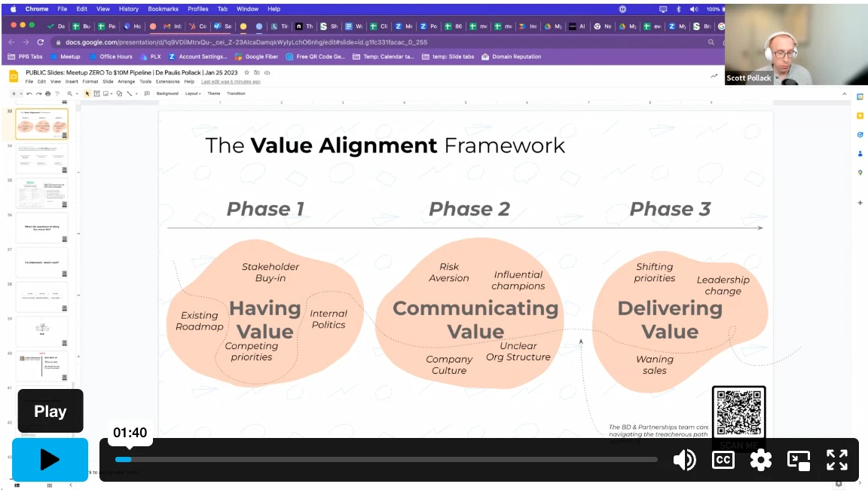Viewport: 868px width, 490px height.
Task: Open the video settings gear
Action: click(761, 460)
